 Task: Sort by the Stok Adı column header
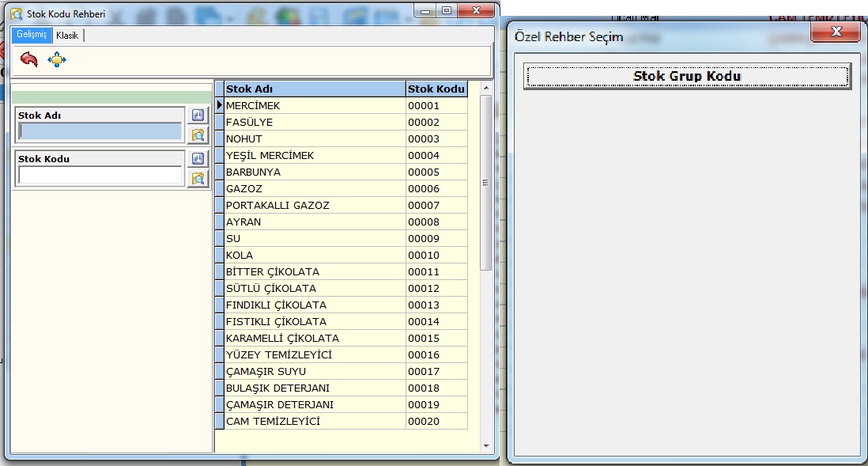(x=315, y=89)
